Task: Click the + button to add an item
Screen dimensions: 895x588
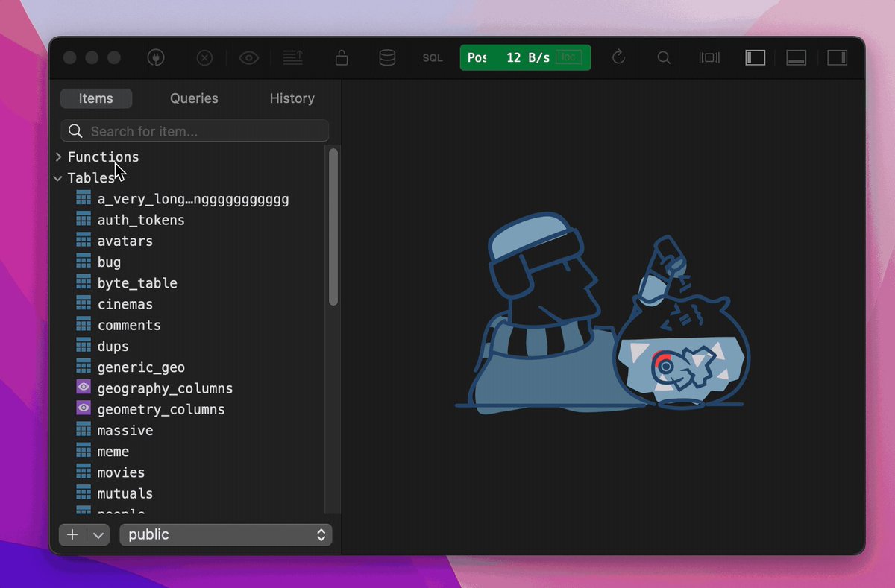Action: point(72,534)
